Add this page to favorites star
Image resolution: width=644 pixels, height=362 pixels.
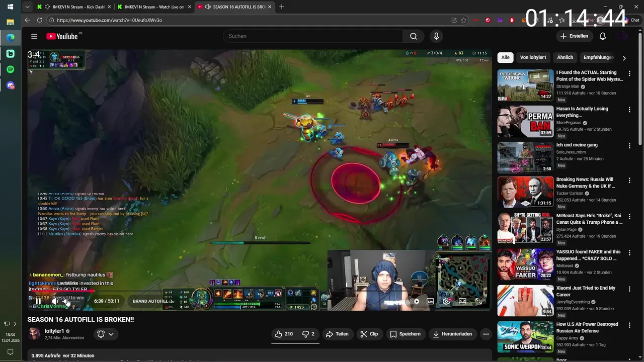point(463,20)
